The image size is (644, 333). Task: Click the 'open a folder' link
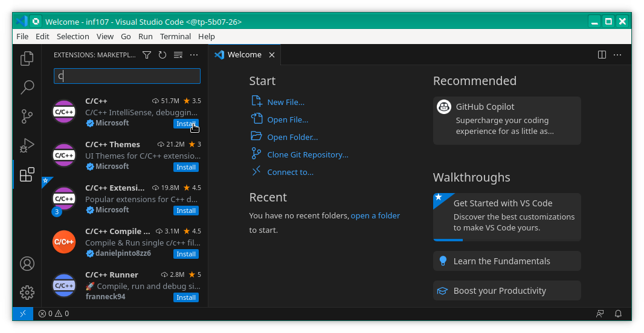click(375, 216)
